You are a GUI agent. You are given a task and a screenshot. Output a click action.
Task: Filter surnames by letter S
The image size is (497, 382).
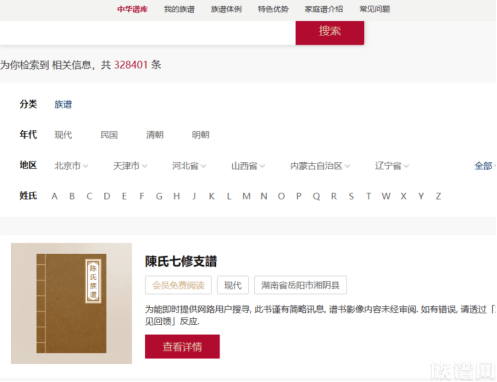pyautogui.click(x=351, y=196)
